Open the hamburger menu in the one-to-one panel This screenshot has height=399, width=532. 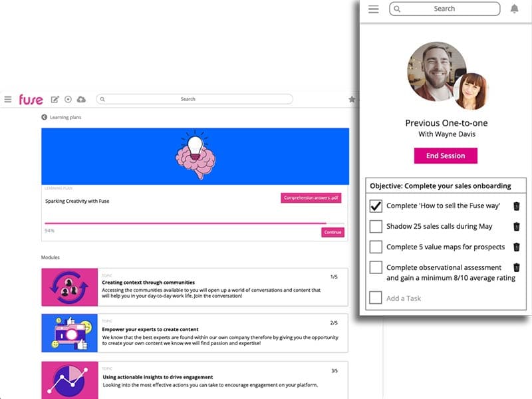373,9
